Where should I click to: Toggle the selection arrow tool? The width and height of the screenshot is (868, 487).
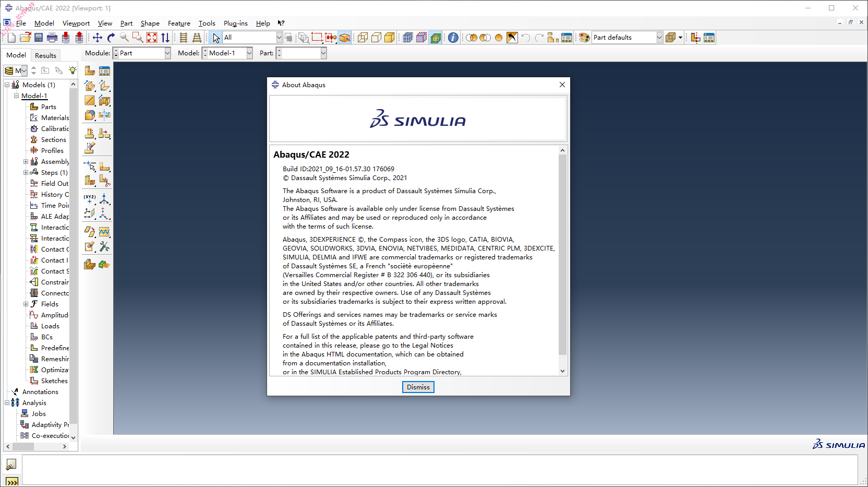(x=216, y=38)
